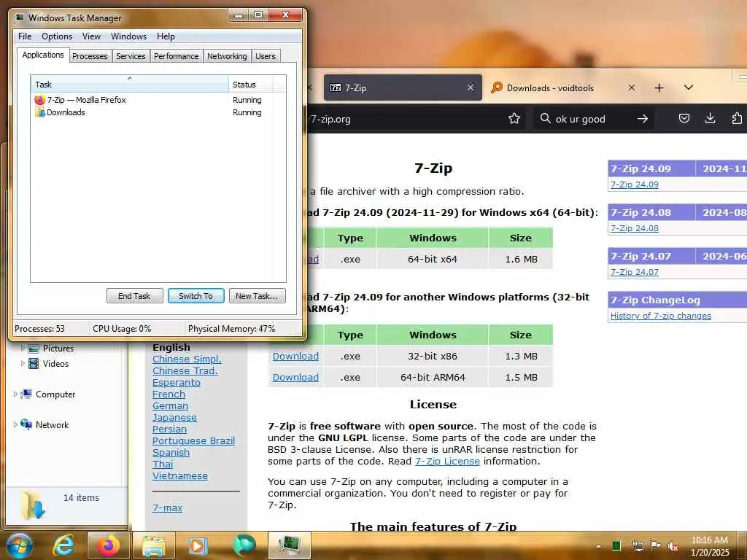Switch to the Networking tab

click(x=227, y=56)
